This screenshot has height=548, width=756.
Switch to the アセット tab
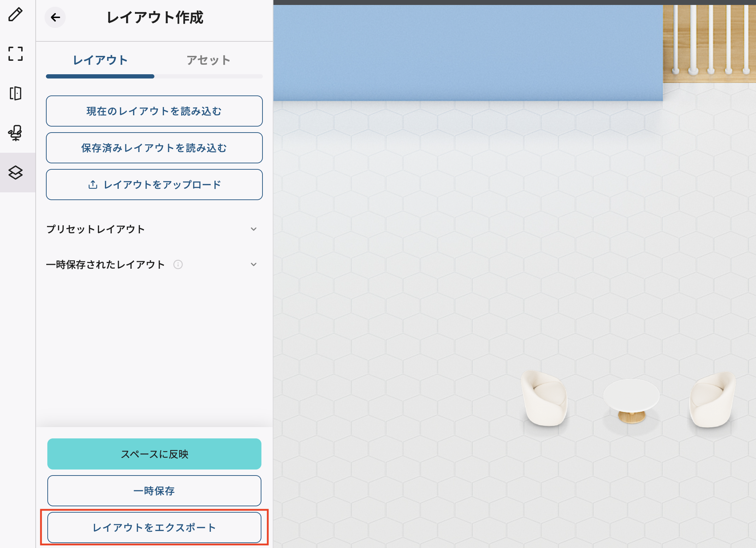208,60
